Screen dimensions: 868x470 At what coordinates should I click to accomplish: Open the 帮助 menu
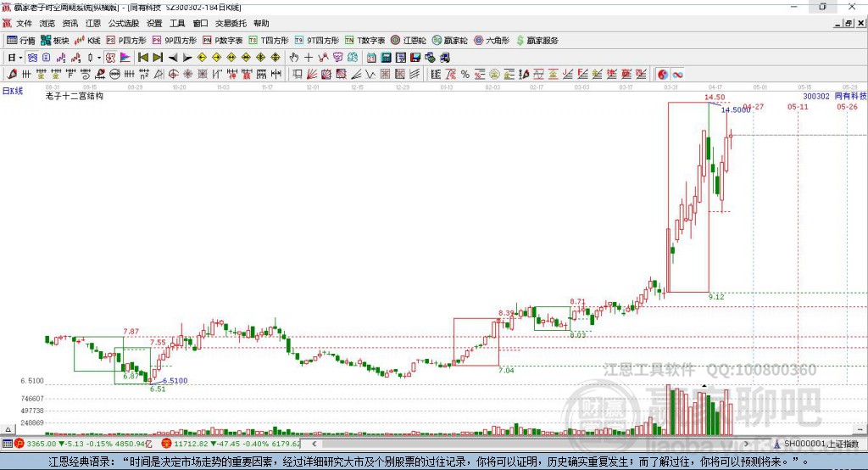pyautogui.click(x=261, y=23)
